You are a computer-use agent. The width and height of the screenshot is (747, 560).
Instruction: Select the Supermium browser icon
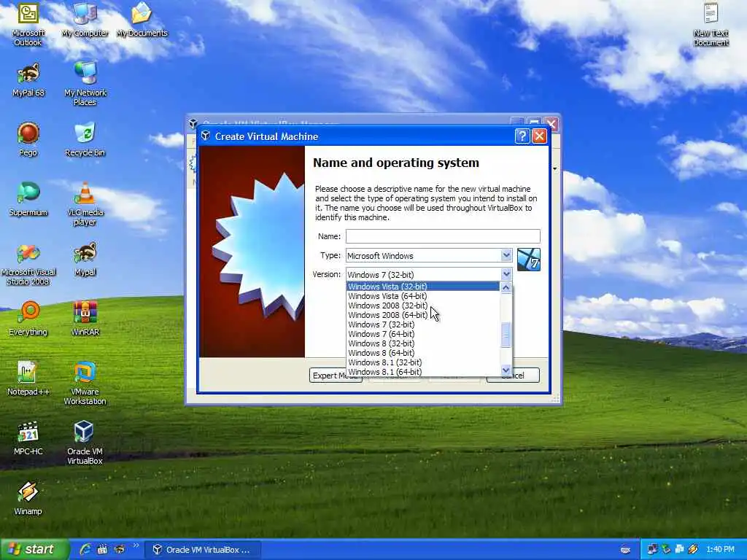[28, 200]
